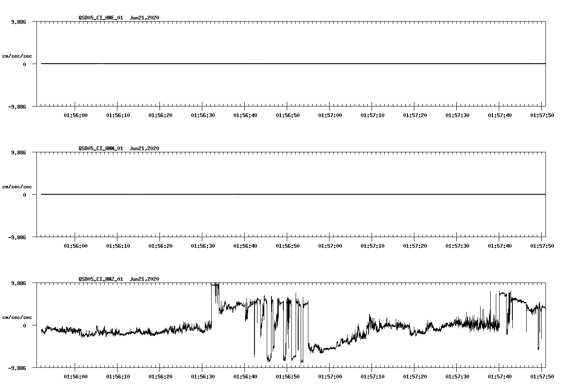
Task: Click 01:57:00 time label under HNE plot
Action: (330, 115)
